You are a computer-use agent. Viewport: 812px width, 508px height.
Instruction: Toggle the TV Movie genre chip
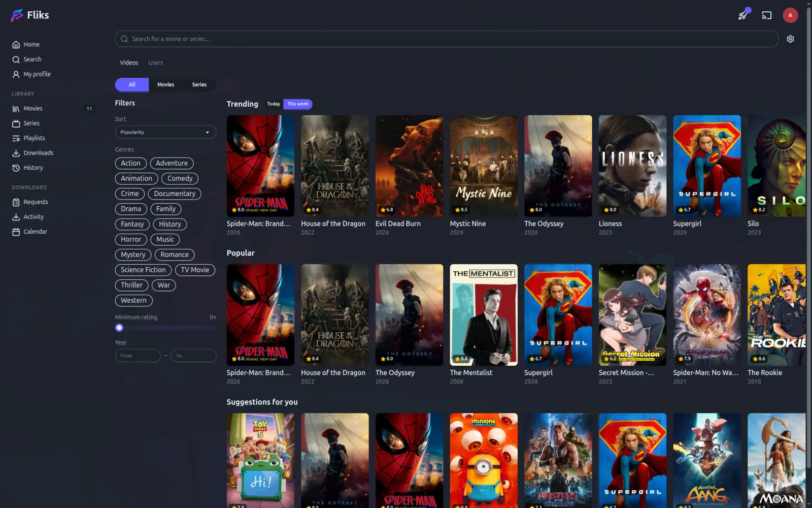(x=195, y=270)
